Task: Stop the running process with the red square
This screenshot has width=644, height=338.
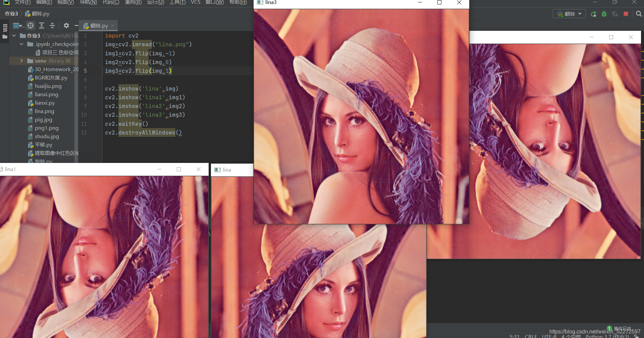Action: (626, 14)
